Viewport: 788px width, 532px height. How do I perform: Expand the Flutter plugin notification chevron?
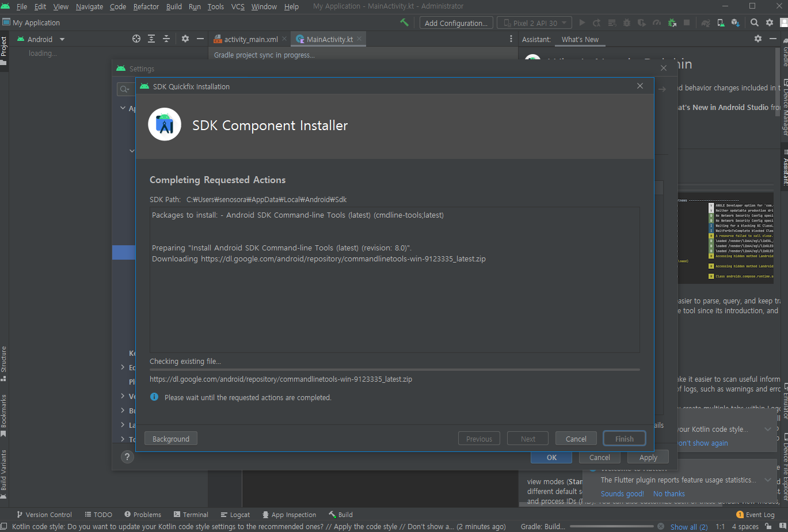pos(768,480)
